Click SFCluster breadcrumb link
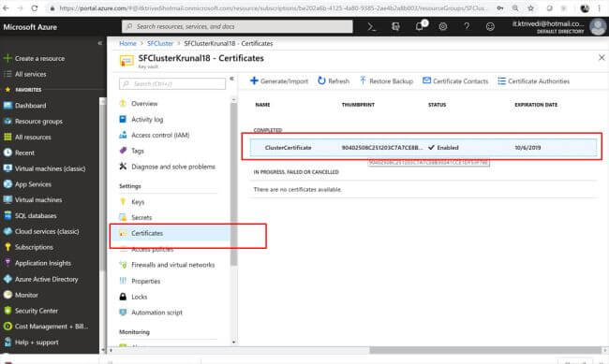The height and width of the screenshot is (364, 609). (160, 43)
